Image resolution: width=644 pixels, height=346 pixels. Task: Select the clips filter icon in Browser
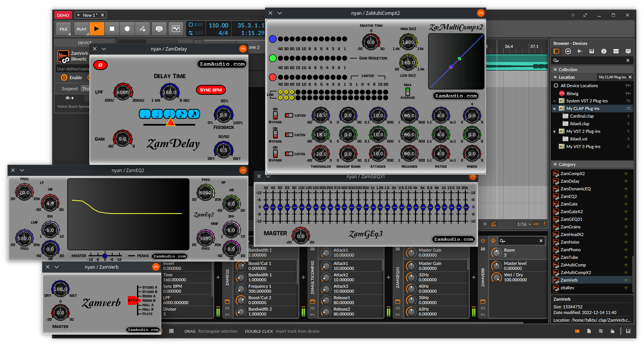point(616,51)
